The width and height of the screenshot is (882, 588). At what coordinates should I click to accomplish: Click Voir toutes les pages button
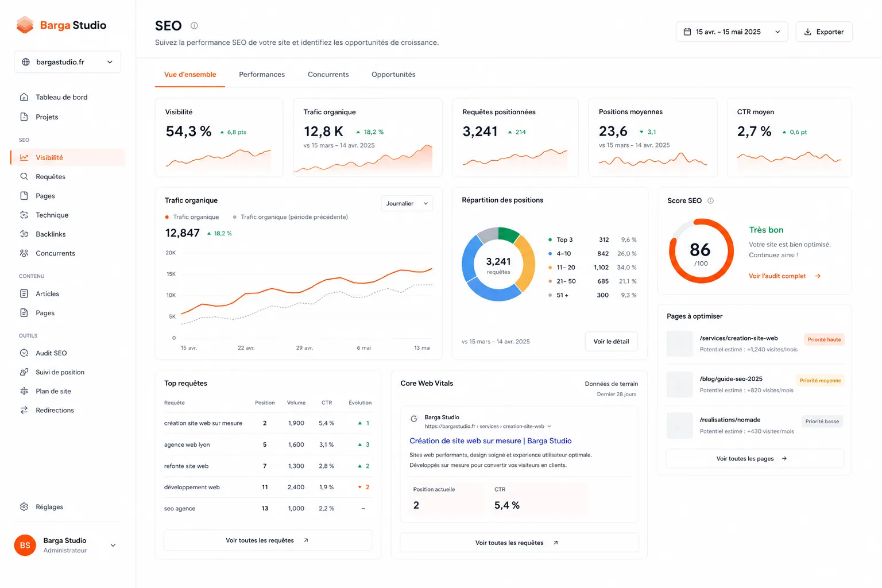coord(755,458)
